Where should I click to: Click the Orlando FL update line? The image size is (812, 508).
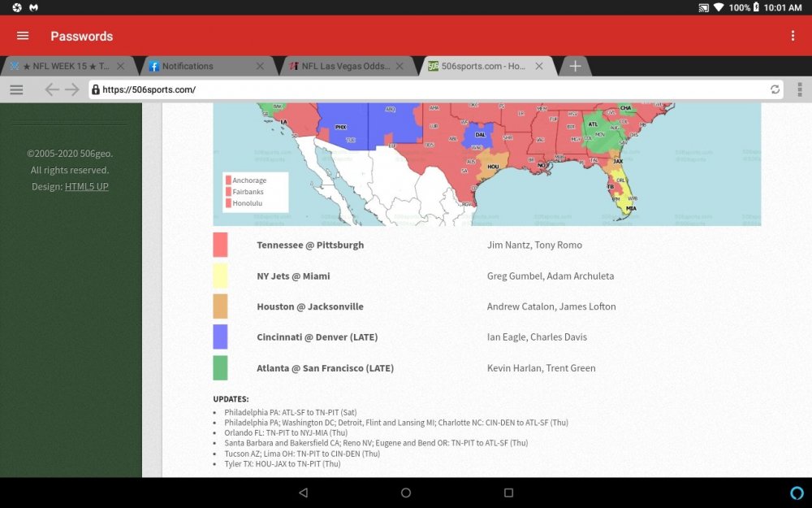[286, 433]
